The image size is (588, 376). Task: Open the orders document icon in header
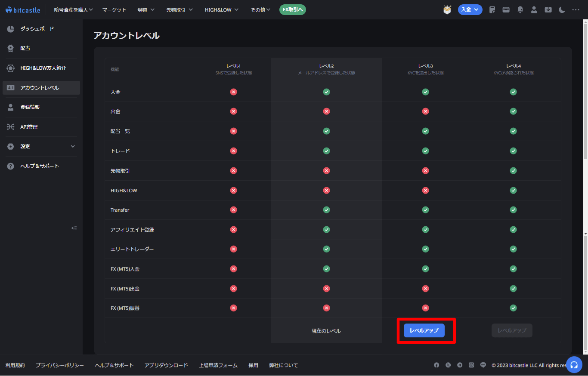(492, 9)
